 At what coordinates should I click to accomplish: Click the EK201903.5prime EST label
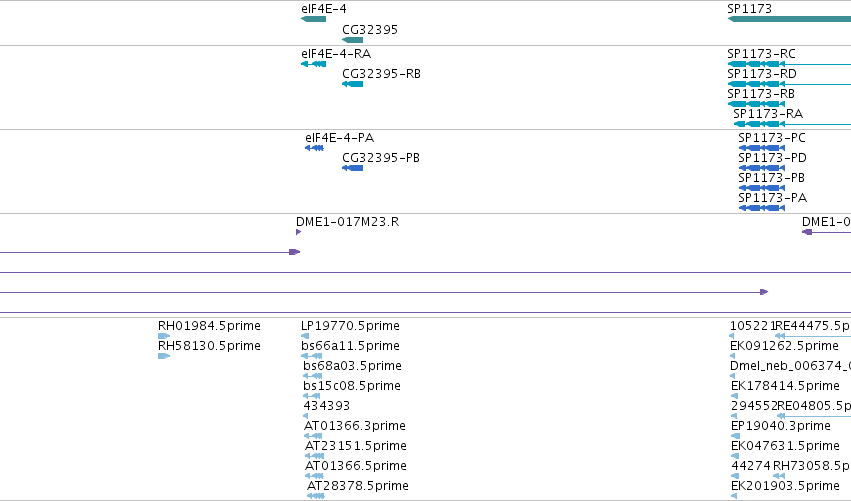785,486
